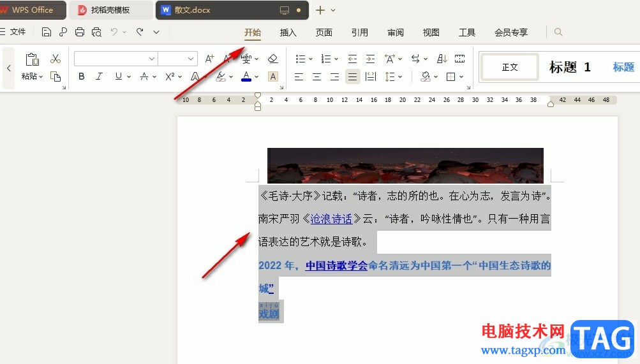Click the right indent ruler marker
The width and height of the screenshot is (640, 364).
pos(551,103)
